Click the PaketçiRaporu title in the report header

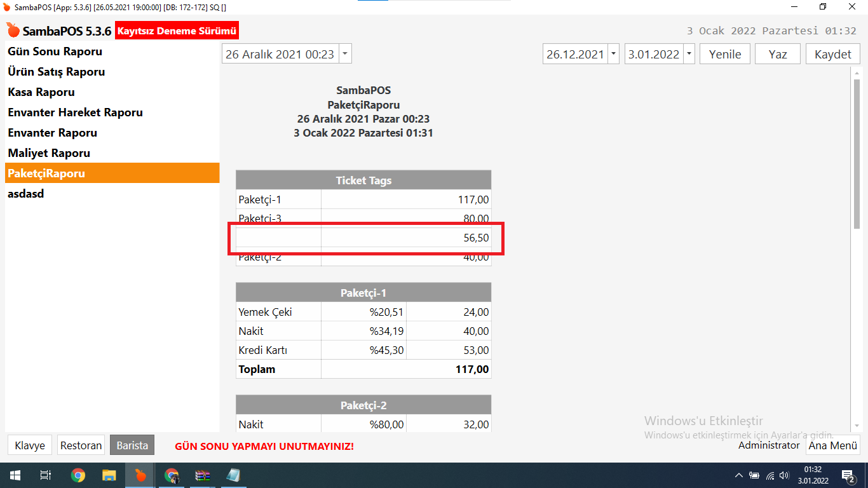[363, 105]
